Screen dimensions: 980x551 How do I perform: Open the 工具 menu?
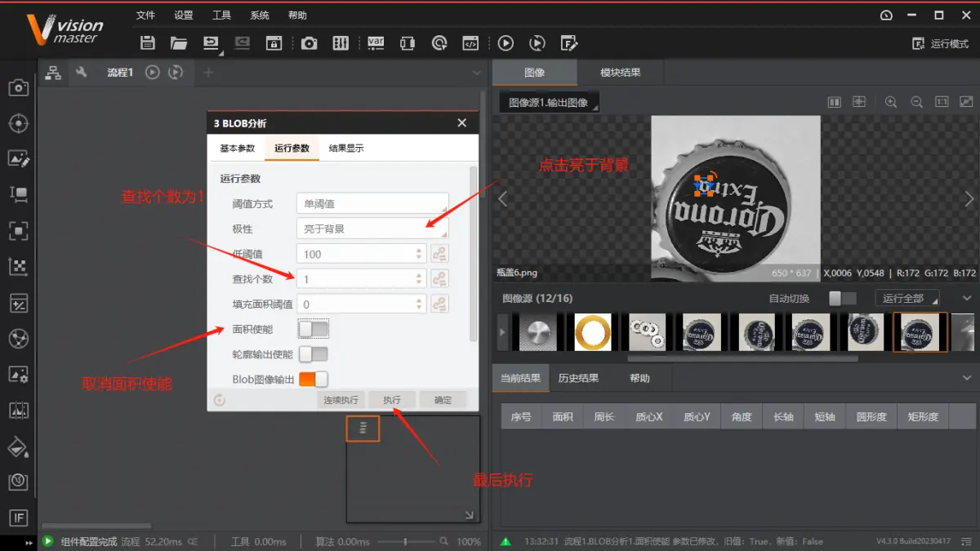pyautogui.click(x=221, y=16)
